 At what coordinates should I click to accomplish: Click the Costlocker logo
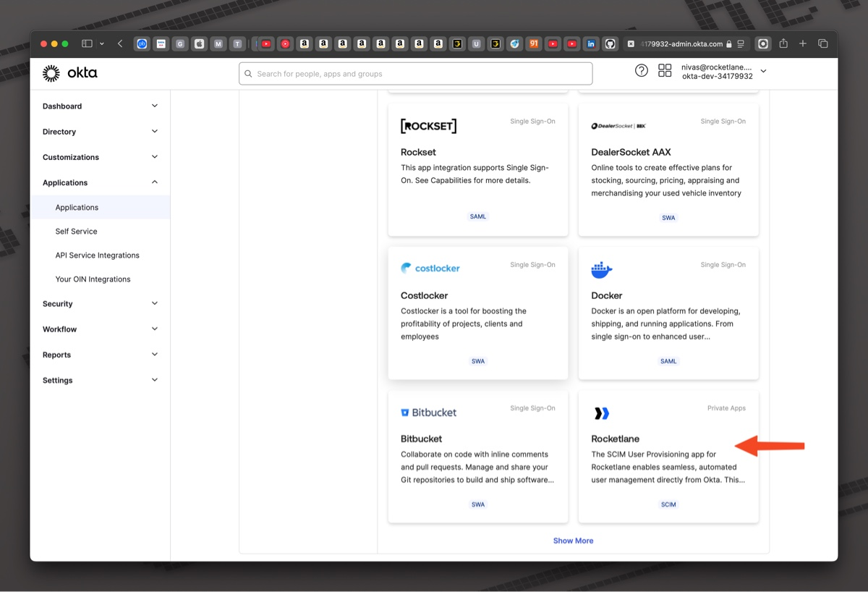pos(430,268)
